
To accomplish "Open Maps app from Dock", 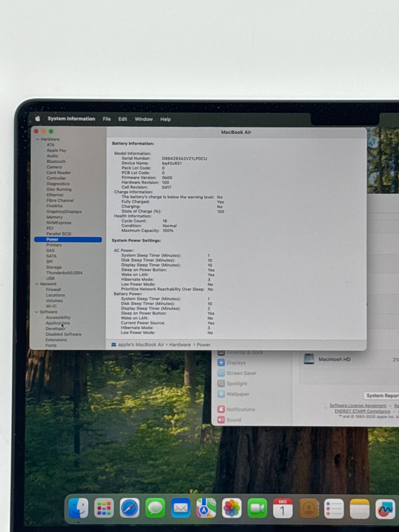I will (x=206, y=508).
